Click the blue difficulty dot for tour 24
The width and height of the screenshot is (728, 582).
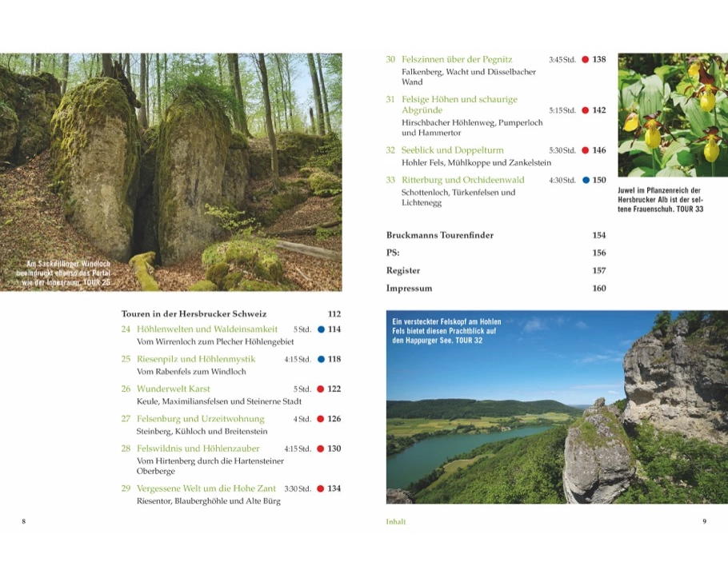[x=321, y=329]
